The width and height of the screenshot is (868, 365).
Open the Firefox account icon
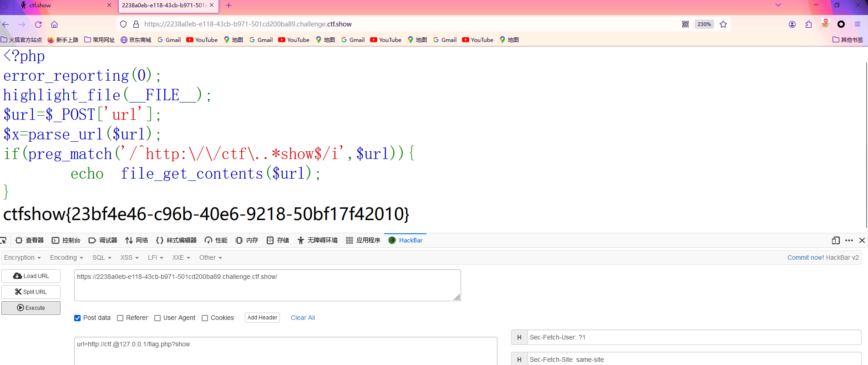792,24
